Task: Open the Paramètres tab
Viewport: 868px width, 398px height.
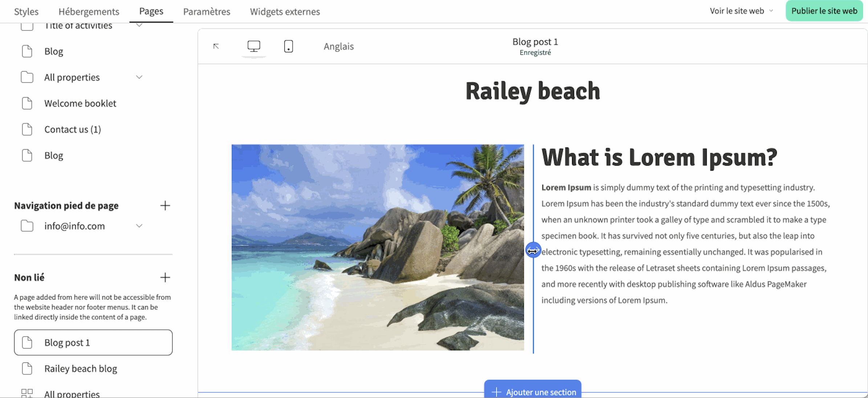Action: [206, 12]
